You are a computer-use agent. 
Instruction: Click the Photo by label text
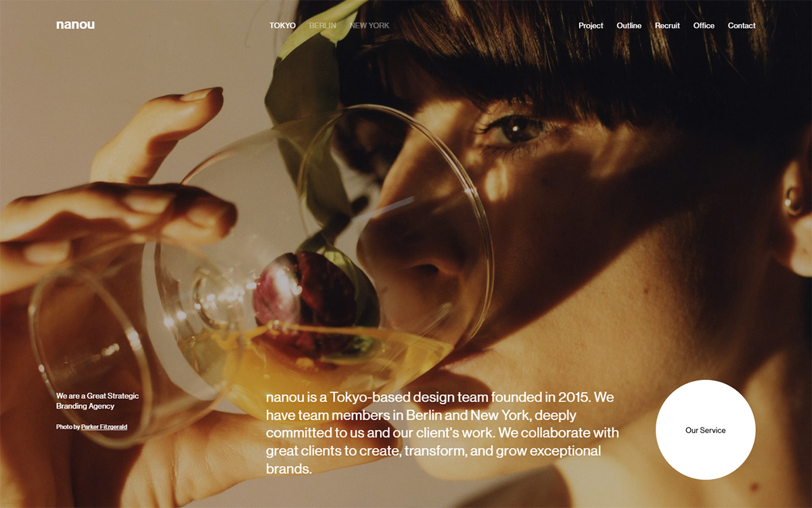68,427
